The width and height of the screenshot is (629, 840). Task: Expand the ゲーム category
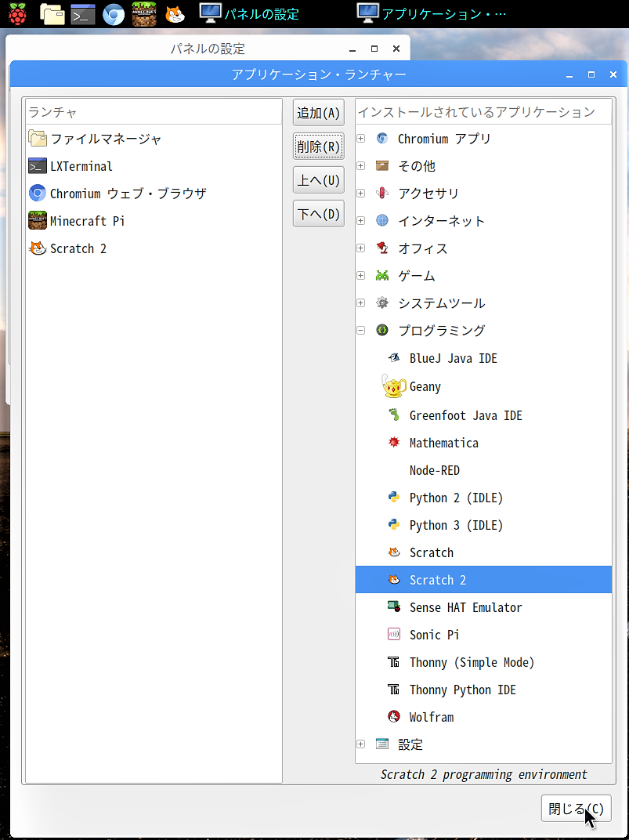(x=361, y=276)
